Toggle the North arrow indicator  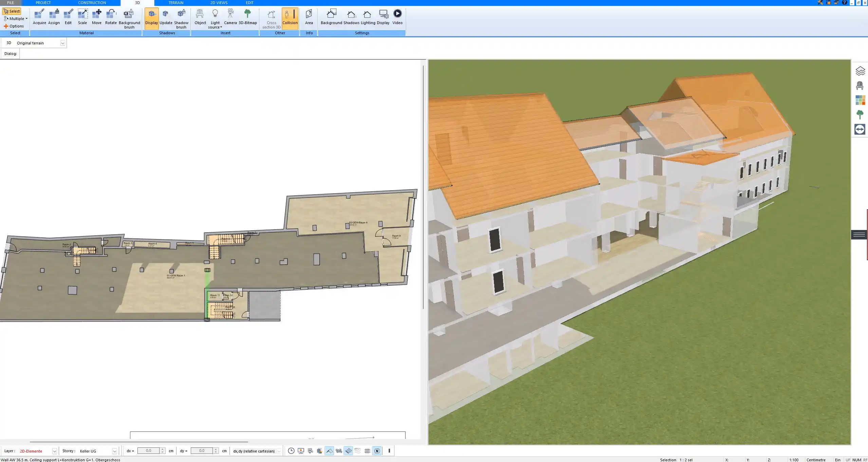tap(376, 451)
